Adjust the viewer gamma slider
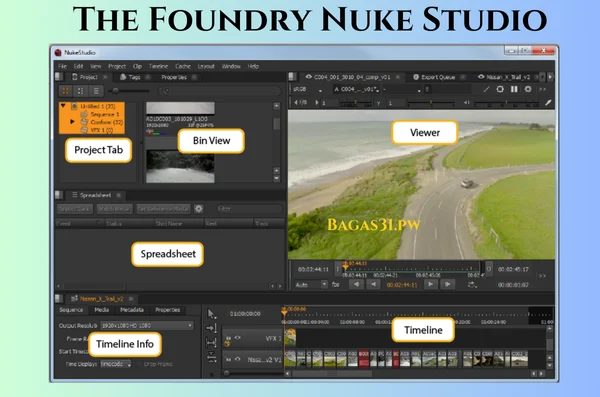Screen dimensions: 600x397 [430, 103]
